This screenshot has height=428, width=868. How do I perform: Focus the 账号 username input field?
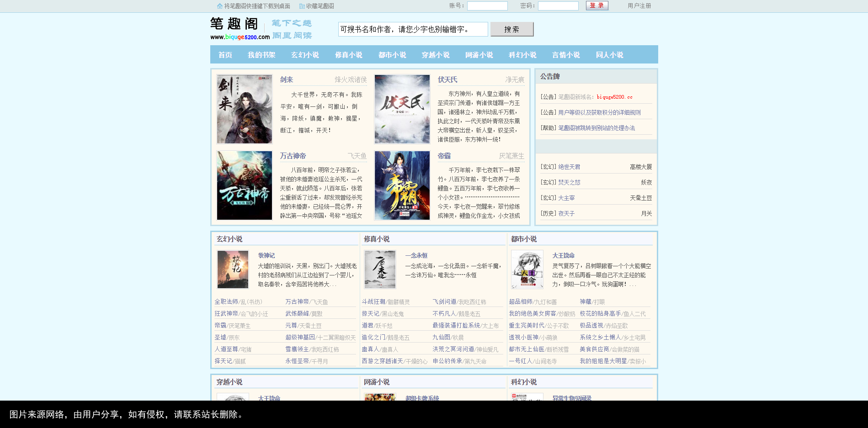point(487,6)
